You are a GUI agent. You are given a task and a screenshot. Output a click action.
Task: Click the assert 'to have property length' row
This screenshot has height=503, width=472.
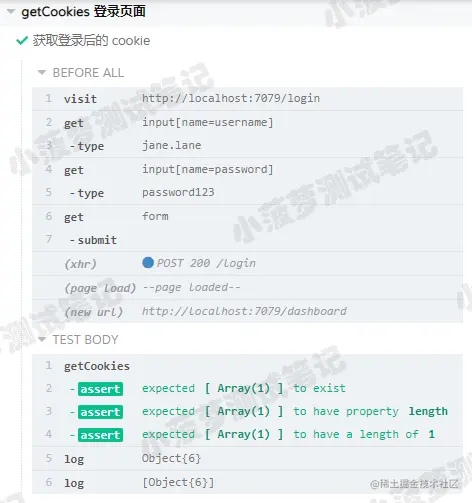pyautogui.click(x=247, y=412)
